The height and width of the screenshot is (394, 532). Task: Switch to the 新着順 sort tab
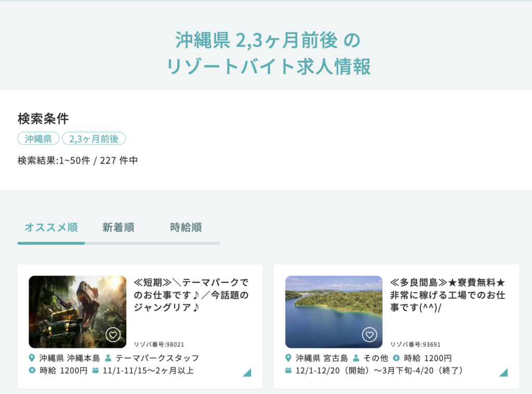click(118, 227)
